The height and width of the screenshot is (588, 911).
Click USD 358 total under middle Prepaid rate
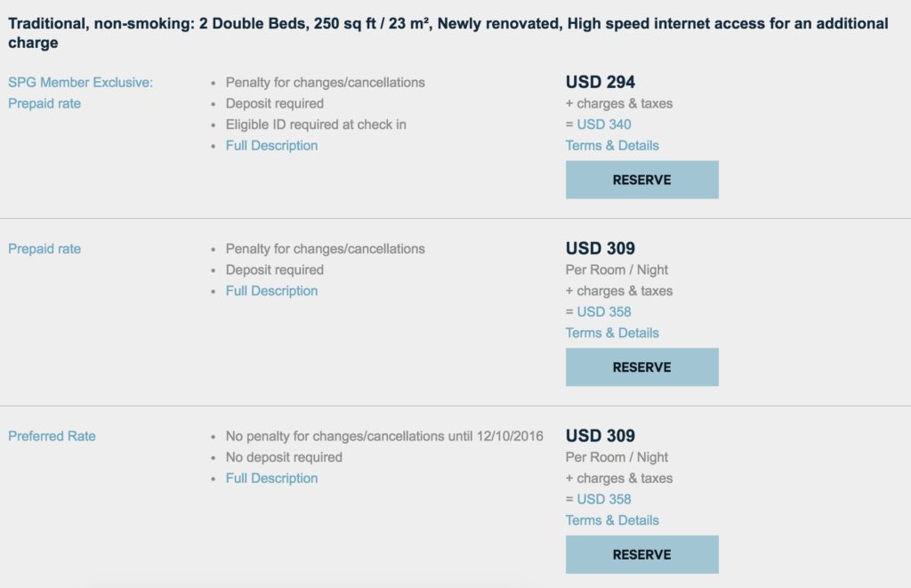604,312
